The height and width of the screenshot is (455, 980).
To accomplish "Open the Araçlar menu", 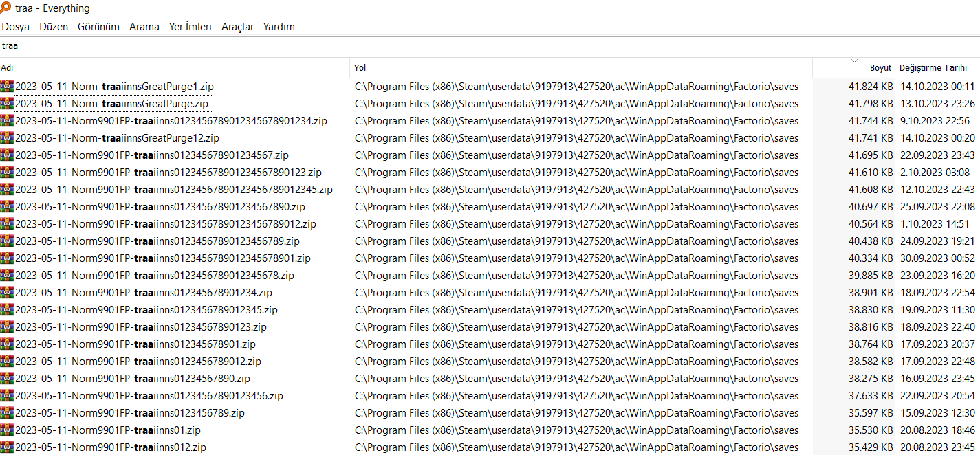I will (238, 27).
